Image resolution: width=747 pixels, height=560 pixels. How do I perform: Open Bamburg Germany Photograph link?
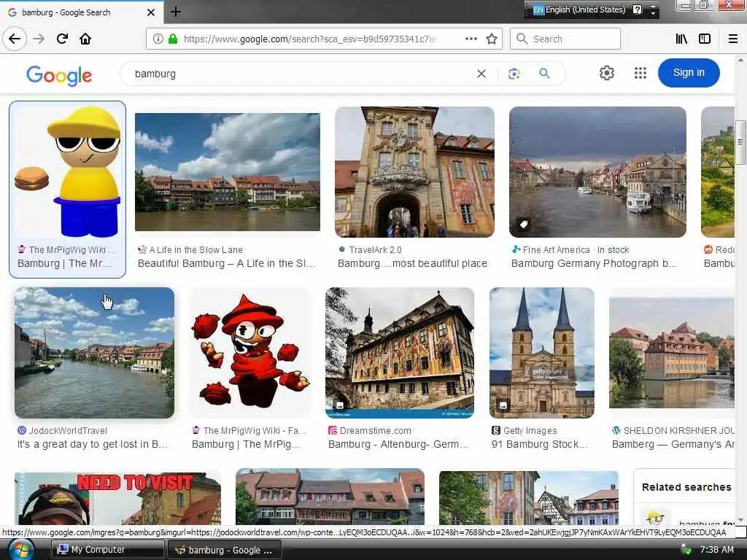594,263
